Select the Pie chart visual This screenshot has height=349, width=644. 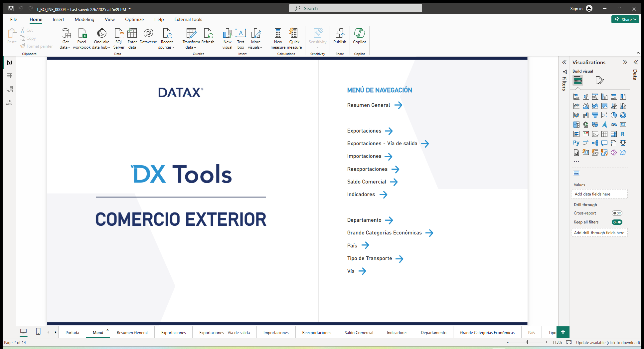(614, 115)
